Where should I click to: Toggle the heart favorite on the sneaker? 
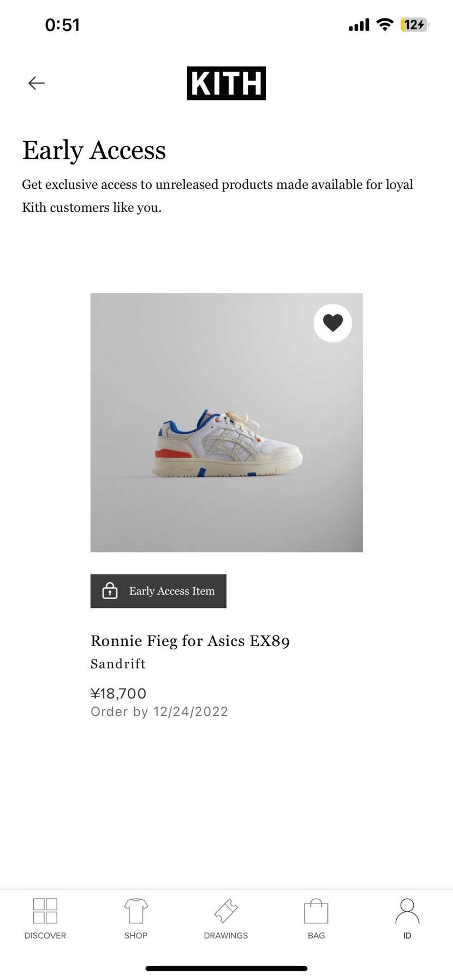332,323
